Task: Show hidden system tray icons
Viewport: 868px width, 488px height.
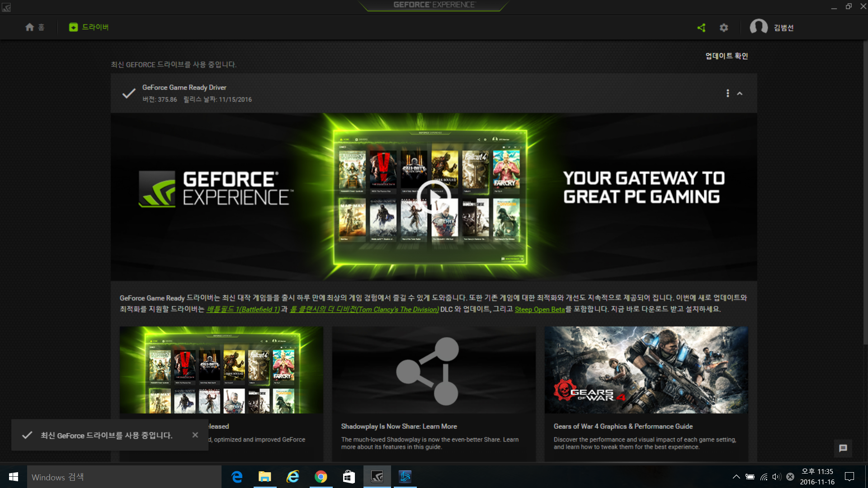Action: 736,477
